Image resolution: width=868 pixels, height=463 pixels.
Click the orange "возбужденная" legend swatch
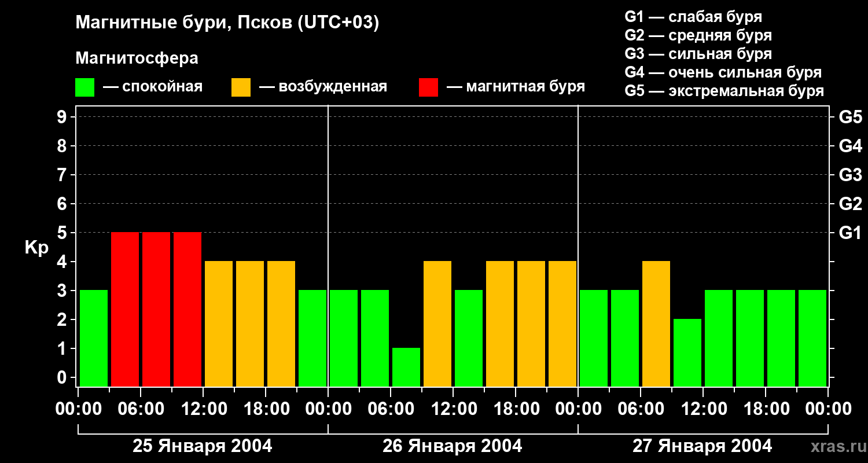pyautogui.click(x=241, y=87)
